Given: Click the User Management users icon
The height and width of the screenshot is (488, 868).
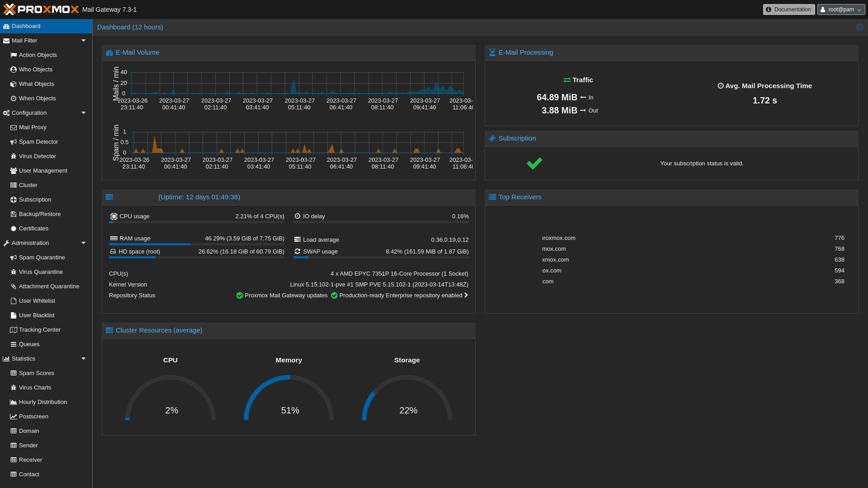Looking at the screenshot, I should (x=14, y=171).
